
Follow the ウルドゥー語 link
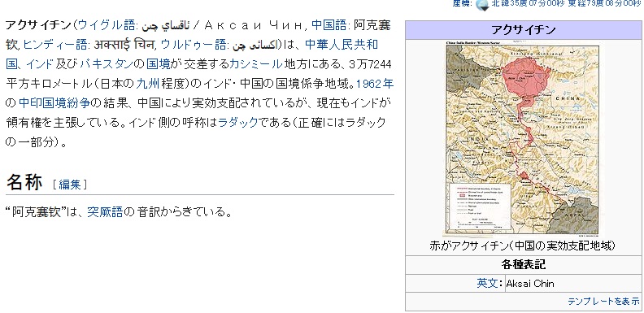193,45
